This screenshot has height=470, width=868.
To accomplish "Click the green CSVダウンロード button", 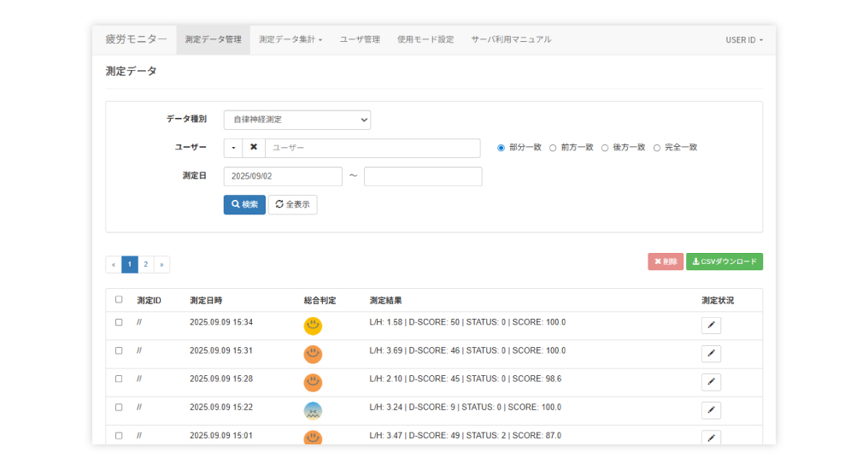I will [x=724, y=261].
